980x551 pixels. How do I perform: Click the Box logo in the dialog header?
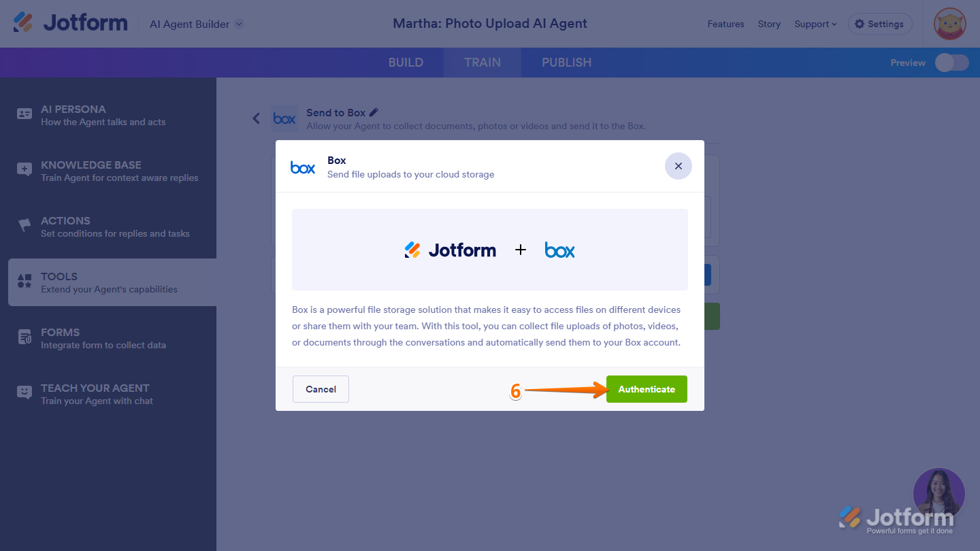tap(303, 167)
